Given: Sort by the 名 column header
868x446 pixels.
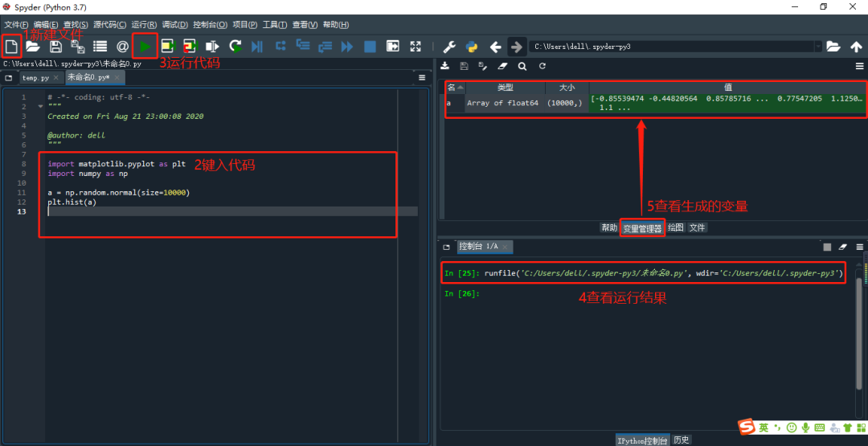Looking at the screenshot, I should (x=455, y=88).
